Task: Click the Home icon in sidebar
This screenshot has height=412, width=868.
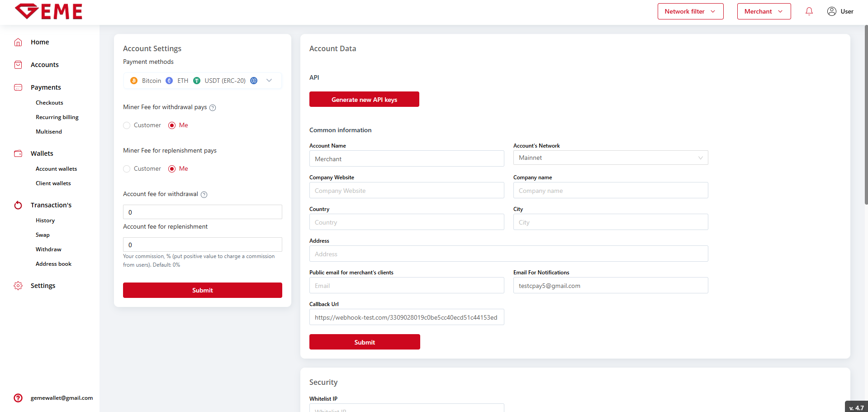Action: point(18,42)
